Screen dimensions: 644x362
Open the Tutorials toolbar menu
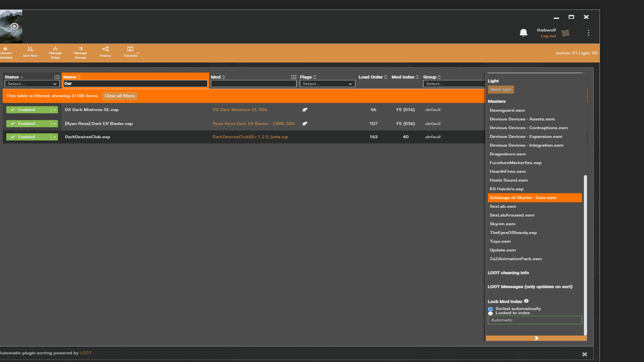130,52
